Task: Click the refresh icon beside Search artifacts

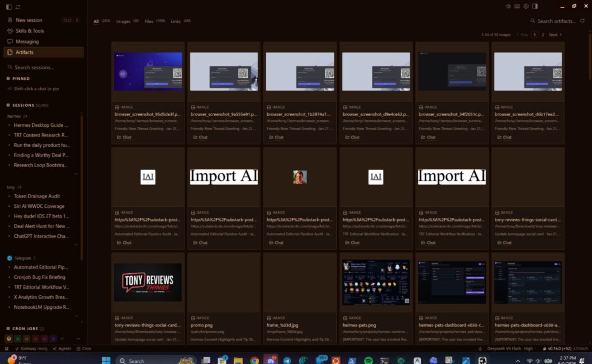Action: click(583, 21)
